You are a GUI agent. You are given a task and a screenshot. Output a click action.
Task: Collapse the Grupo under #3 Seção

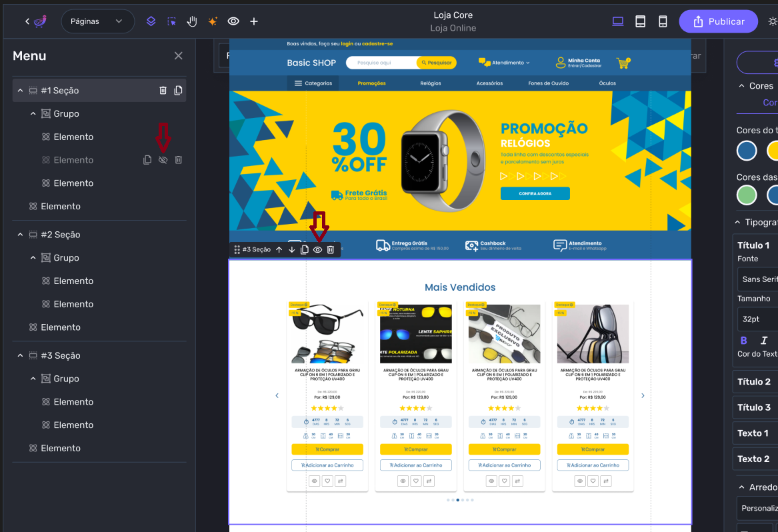(33, 379)
